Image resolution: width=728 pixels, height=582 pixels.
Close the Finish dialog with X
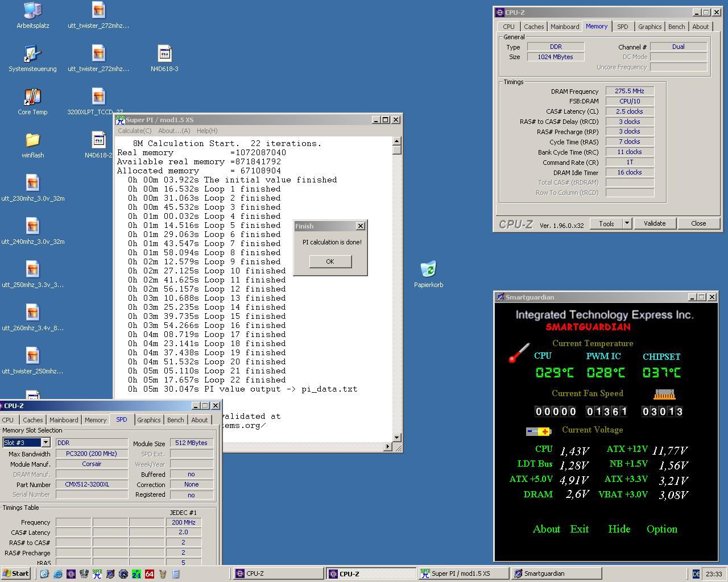tap(360, 226)
